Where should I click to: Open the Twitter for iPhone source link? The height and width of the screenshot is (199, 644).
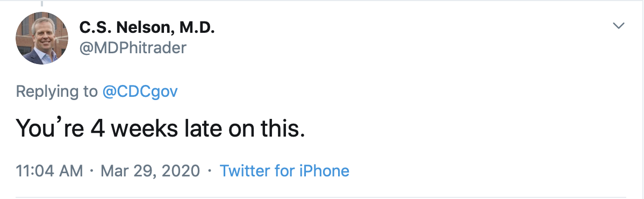pyautogui.click(x=284, y=170)
